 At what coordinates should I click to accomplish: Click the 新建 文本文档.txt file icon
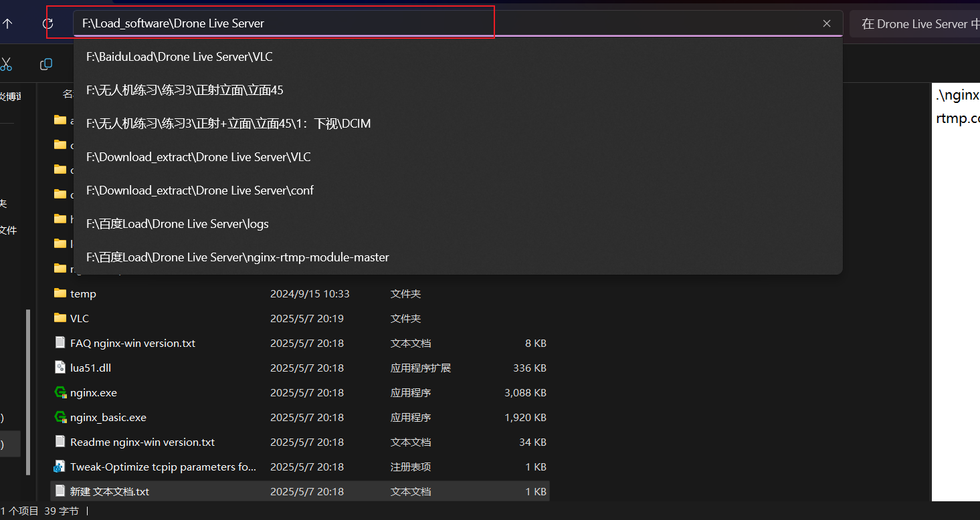60,491
